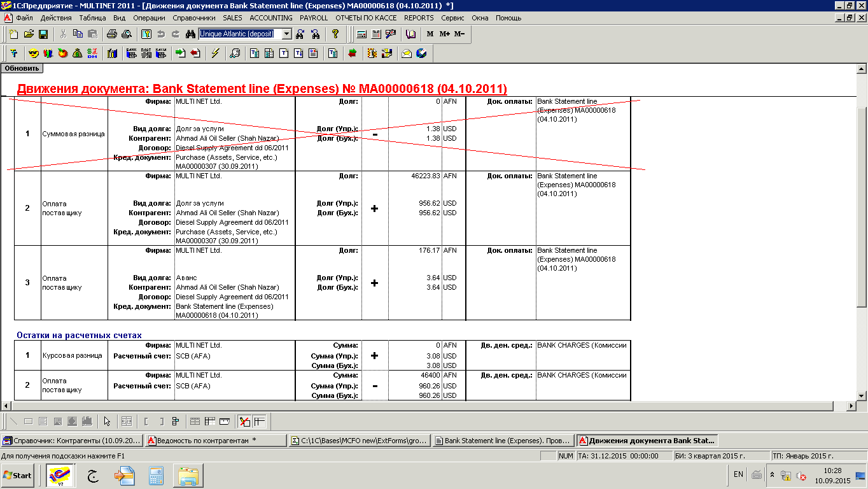The width and height of the screenshot is (868, 489).
Task: Click the Windows Start button
Action: [18, 475]
